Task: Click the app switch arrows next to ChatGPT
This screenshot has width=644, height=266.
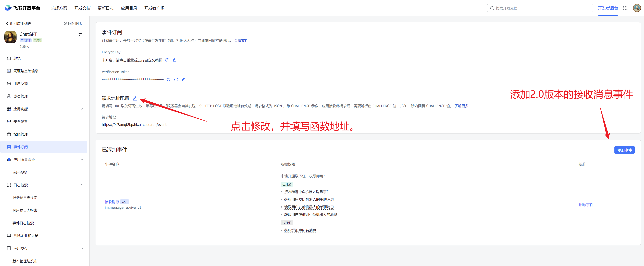Action: click(80, 34)
